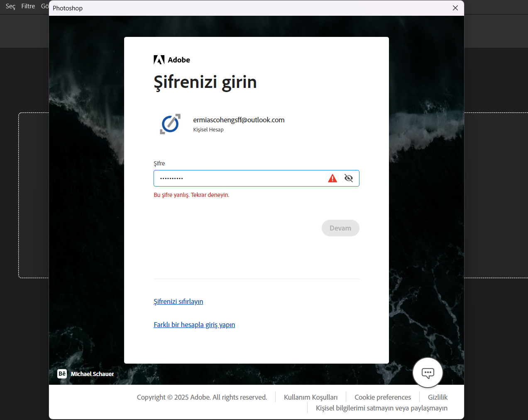This screenshot has width=528, height=420.
Task: Click the Kişisel Hesap label
Action: point(208,130)
